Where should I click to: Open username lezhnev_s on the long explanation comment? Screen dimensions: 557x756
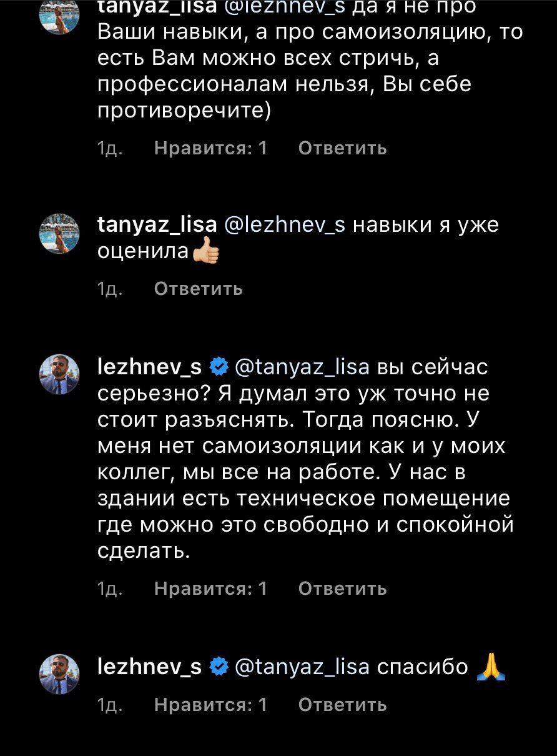tap(150, 367)
